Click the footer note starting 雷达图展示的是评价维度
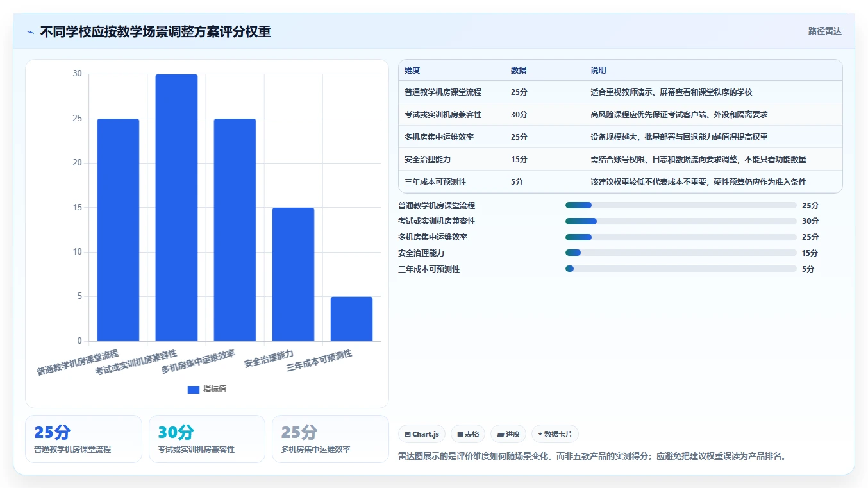The width and height of the screenshot is (868, 488). pyautogui.click(x=592, y=457)
